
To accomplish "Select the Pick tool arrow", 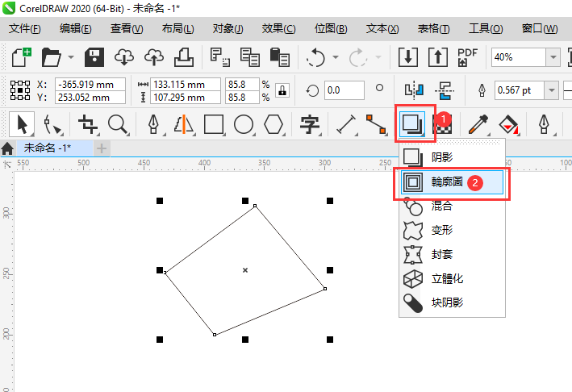I will tap(22, 125).
